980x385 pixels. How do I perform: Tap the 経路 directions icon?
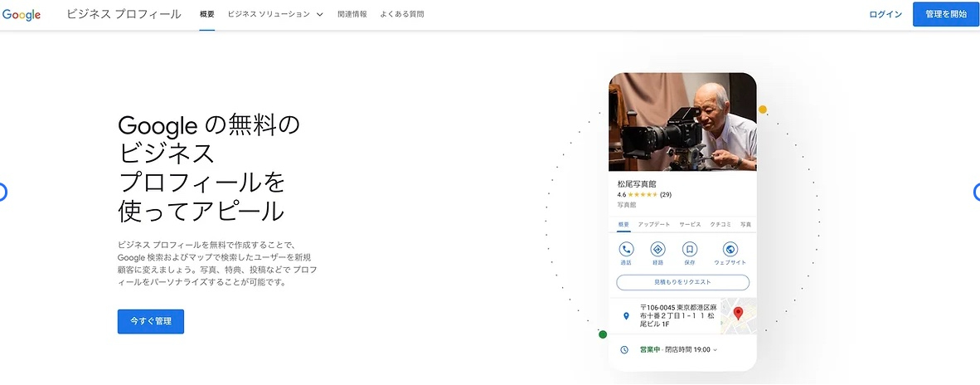[657, 250]
